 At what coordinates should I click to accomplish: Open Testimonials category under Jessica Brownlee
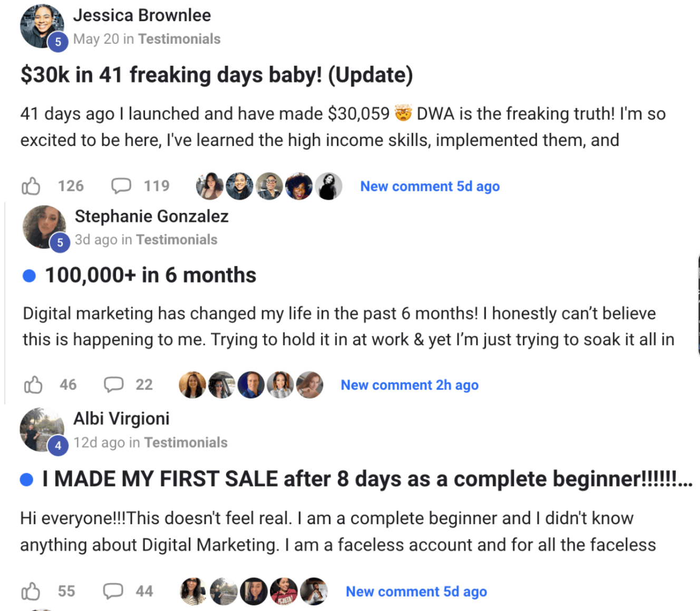[179, 39]
